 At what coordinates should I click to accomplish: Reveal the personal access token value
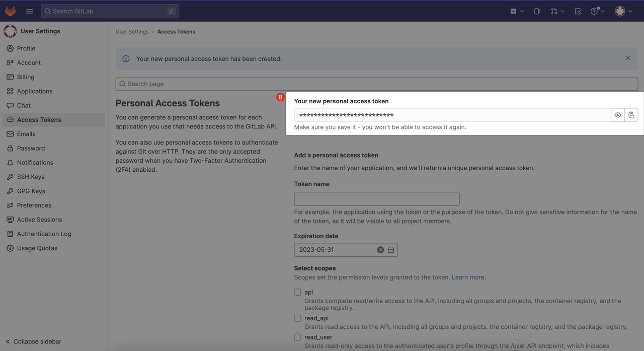tap(618, 115)
